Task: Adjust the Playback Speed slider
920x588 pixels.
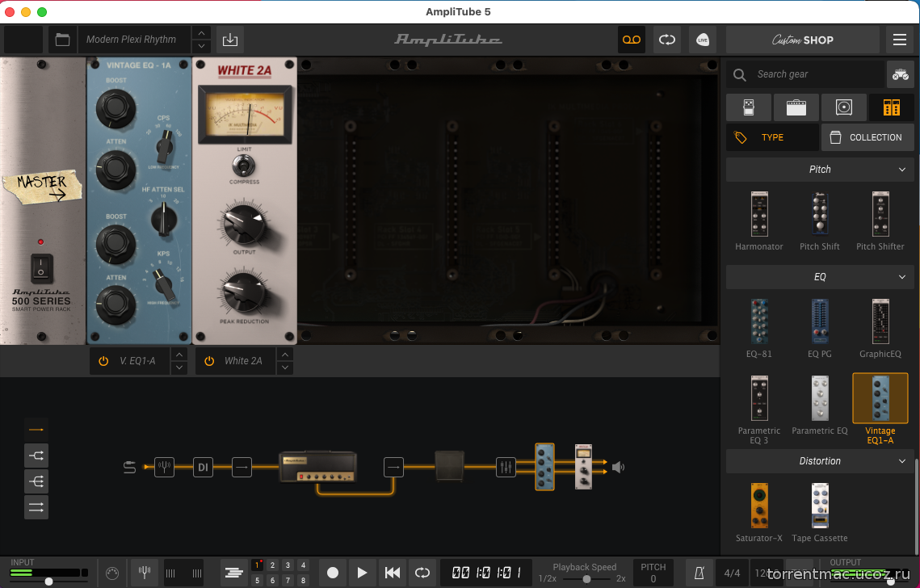Action: point(586,579)
